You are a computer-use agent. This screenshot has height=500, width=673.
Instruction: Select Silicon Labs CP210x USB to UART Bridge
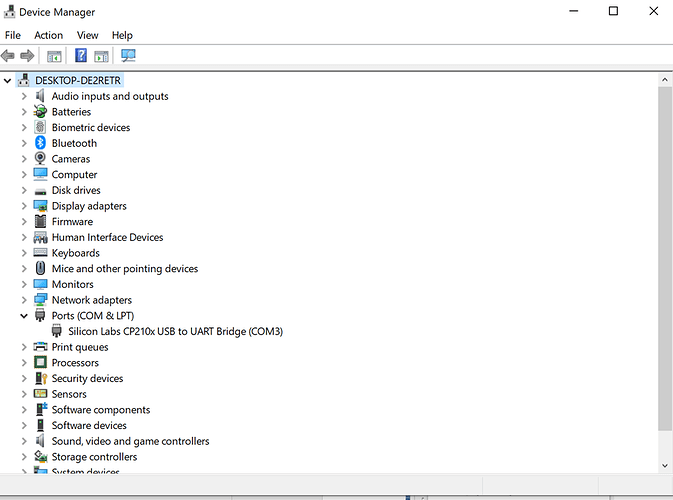point(175,331)
